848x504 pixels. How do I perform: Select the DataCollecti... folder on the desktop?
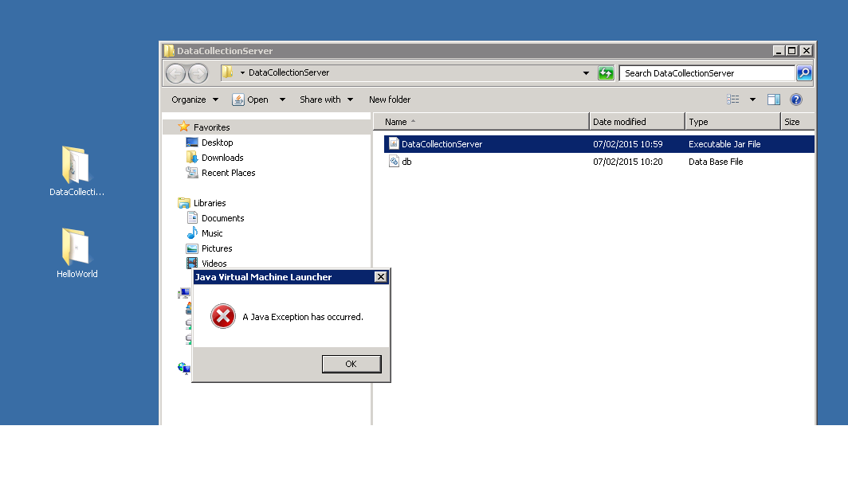coord(77,171)
